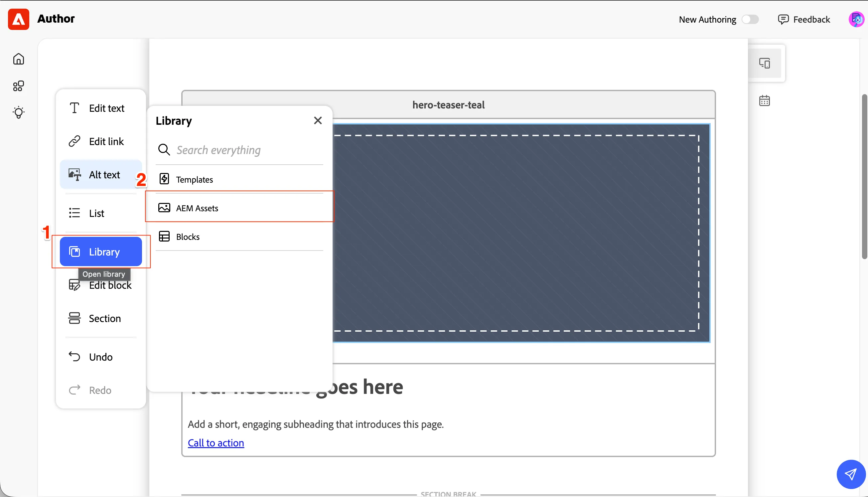Click the user avatar icon
Screen dimensions: 868x497
pyautogui.click(x=856, y=19)
